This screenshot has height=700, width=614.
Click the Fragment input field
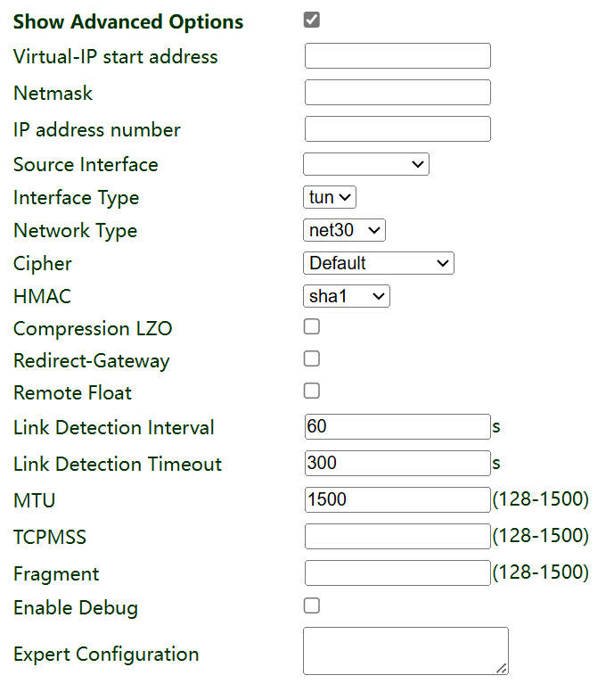coord(397,573)
